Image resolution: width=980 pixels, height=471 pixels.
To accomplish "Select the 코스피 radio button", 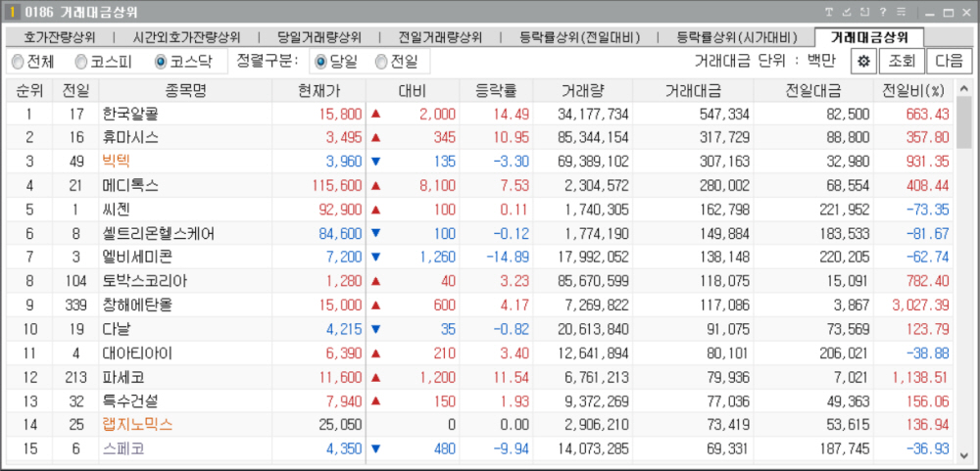I will click(81, 62).
